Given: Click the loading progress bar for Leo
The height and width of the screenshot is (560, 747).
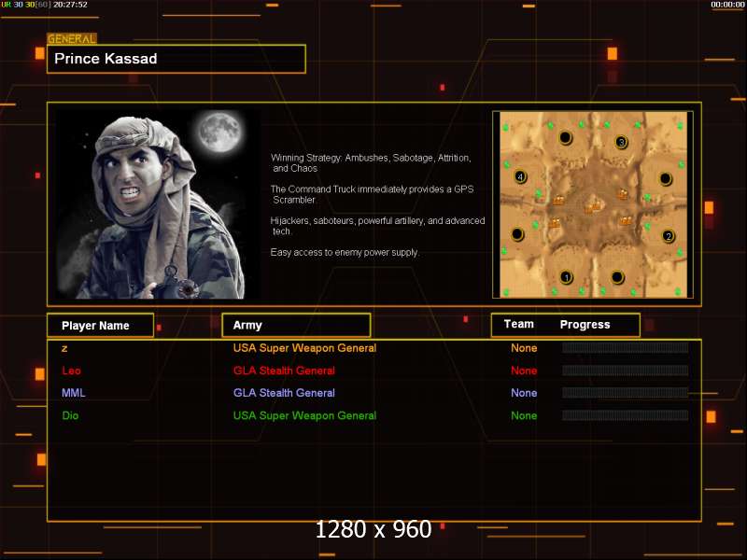Looking at the screenshot, I should [625, 370].
